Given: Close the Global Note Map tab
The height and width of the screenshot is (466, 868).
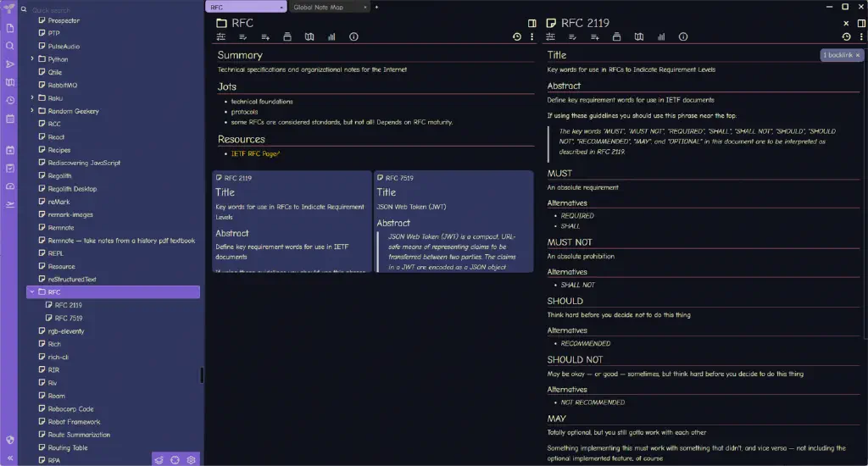Looking at the screenshot, I should click(364, 7).
